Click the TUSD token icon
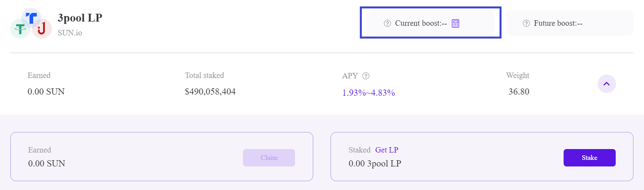The height and width of the screenshot is (190, 644). pos(32,18)
